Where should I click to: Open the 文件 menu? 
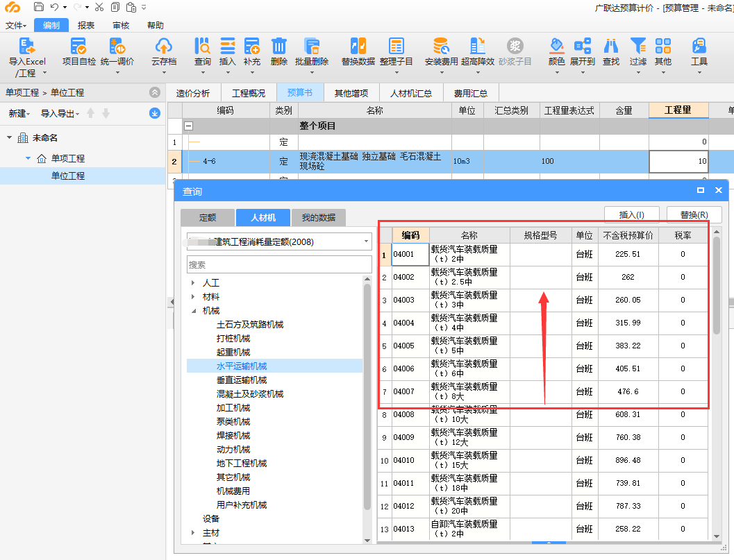tap(16, 25)
